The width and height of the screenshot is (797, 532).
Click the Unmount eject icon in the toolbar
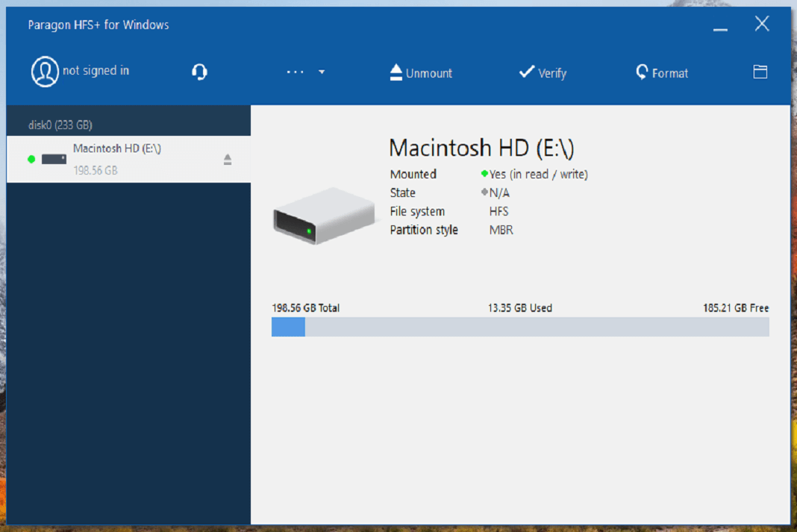coord(396,72)
